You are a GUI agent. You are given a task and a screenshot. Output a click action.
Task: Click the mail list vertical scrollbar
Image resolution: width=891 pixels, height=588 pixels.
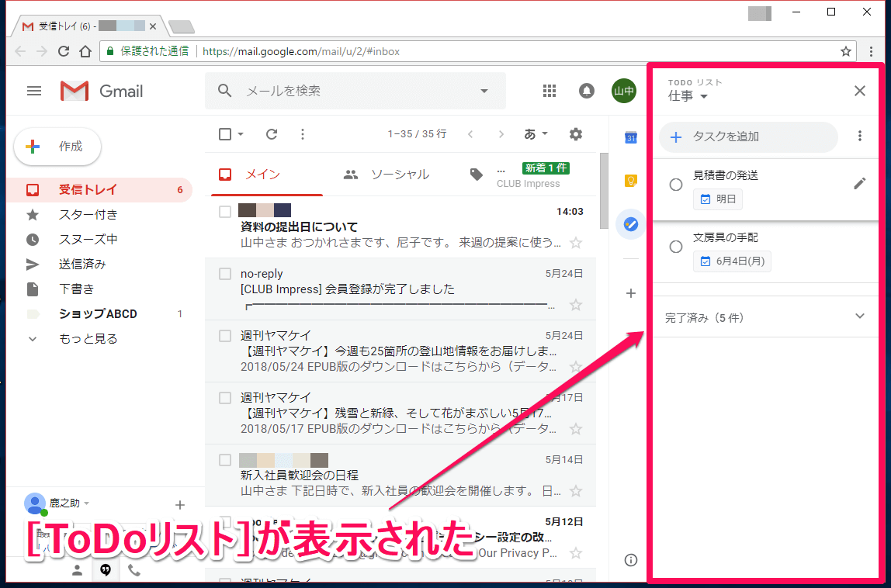[x=604, y=191]
